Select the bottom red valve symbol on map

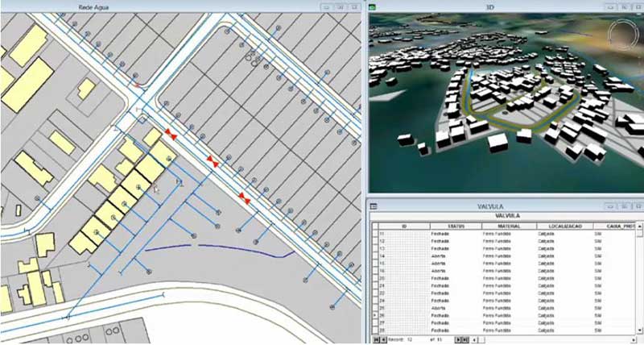[244, 197]
